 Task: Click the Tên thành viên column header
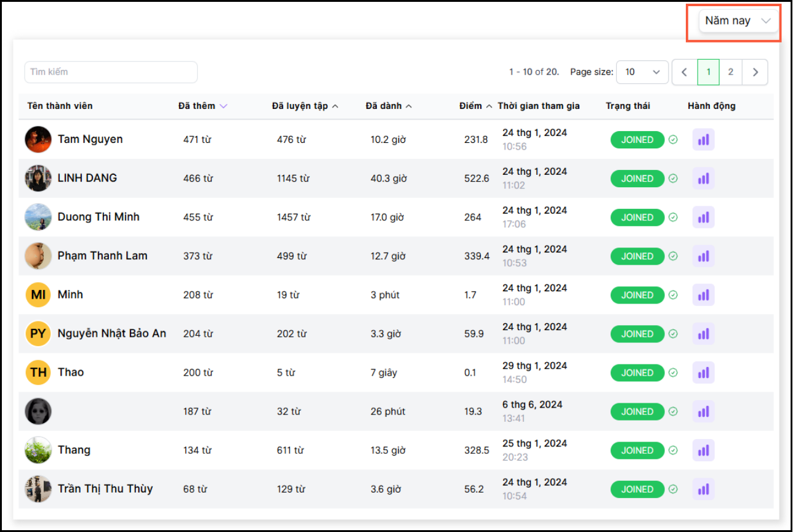tap(60, 106)
